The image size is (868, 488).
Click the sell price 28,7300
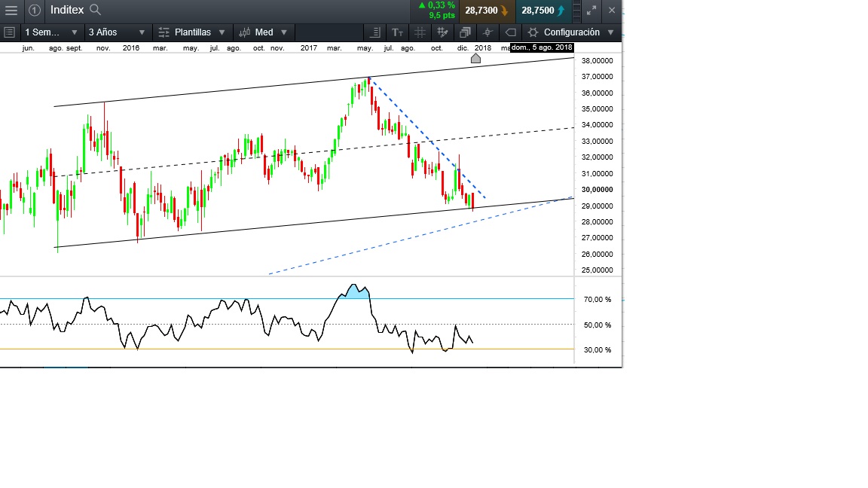[x=487, y=11]
